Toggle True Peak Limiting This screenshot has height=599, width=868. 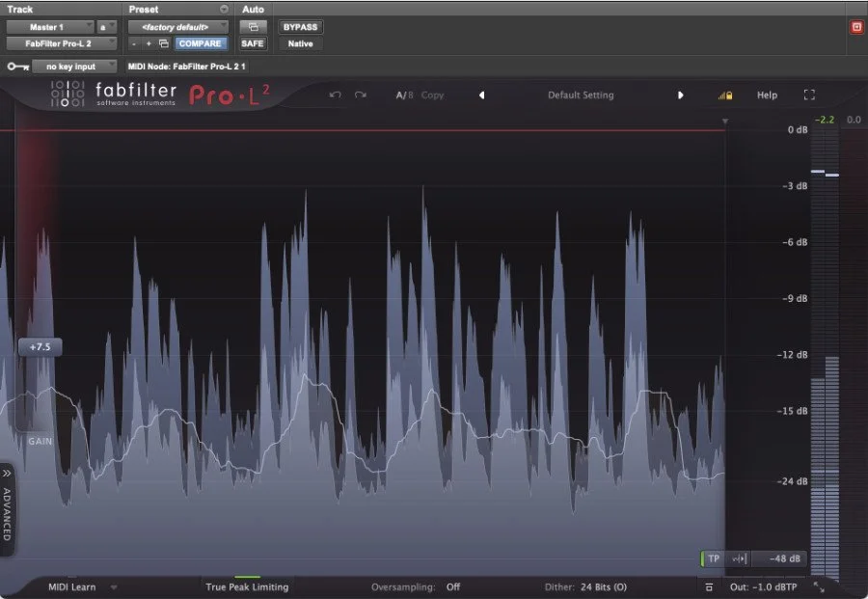click(x=247, y=586)
